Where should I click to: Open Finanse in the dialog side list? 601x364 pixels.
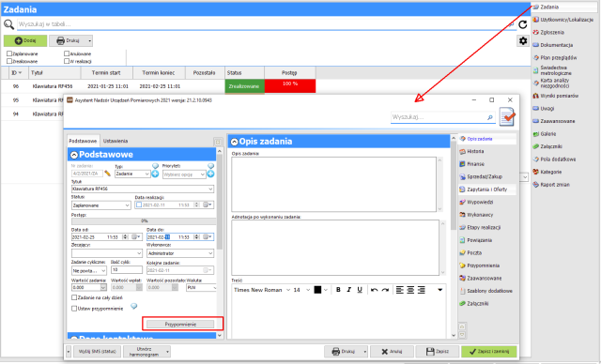pos(476,164)
